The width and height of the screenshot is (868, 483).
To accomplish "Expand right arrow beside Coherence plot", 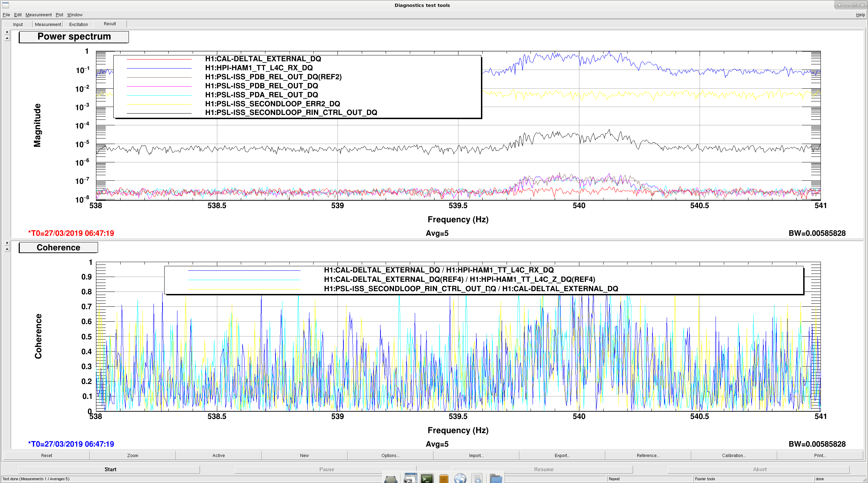I will point(7,243).
